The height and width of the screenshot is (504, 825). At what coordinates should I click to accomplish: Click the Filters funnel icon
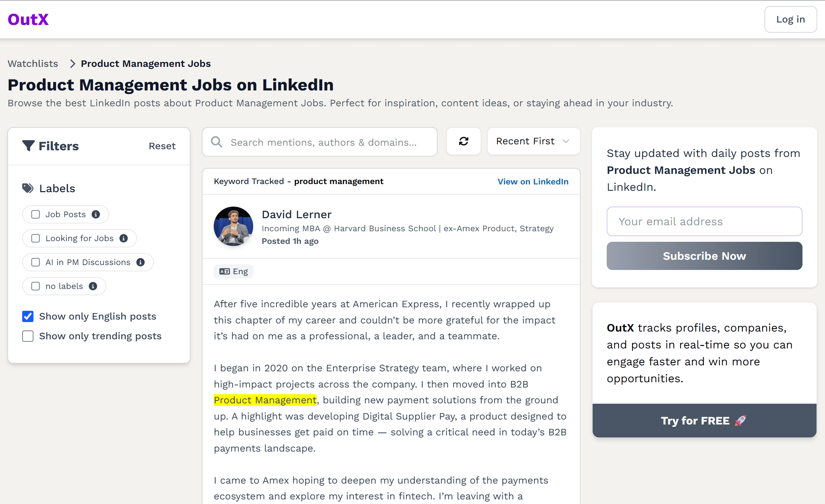(29, 146)
